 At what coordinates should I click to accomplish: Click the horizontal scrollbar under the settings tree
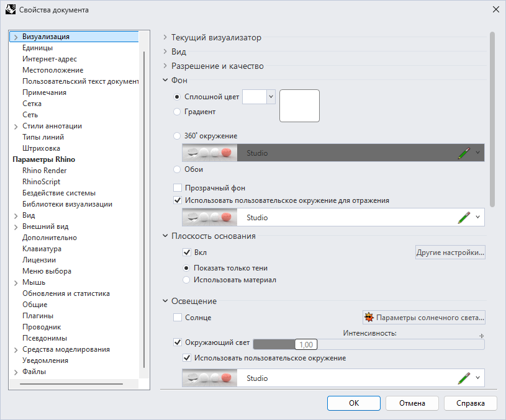click(x=71, y=384)
